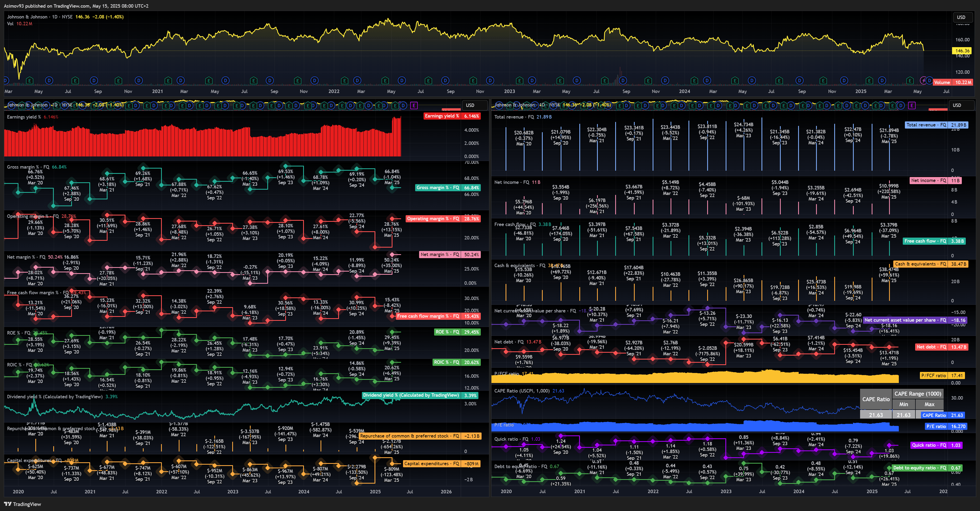Click the purple E marker in the right fundamentals panel
This screenshot has height=511, width=980.
[911, 105]
